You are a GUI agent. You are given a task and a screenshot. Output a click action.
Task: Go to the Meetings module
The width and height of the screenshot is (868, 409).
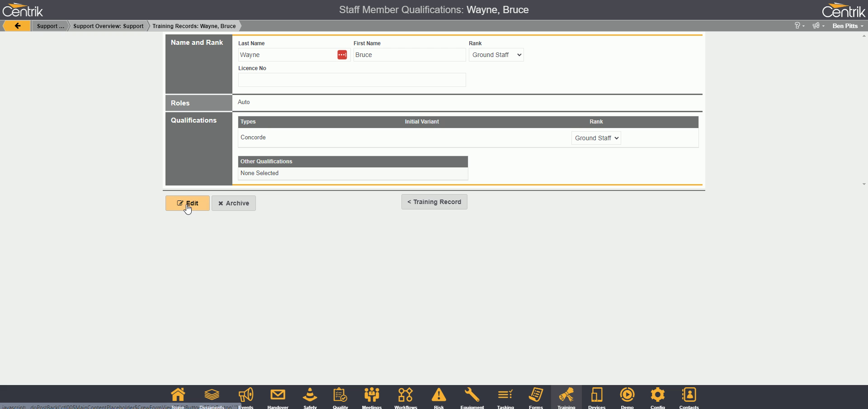click(372, 396)
